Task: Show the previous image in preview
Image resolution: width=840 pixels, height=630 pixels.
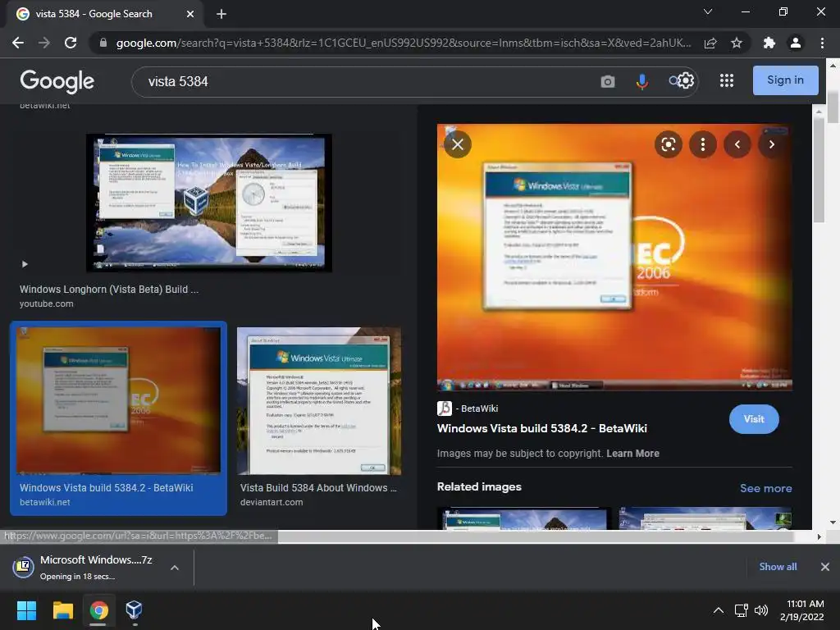Action: pyautogui.click(x=737, y=144)
